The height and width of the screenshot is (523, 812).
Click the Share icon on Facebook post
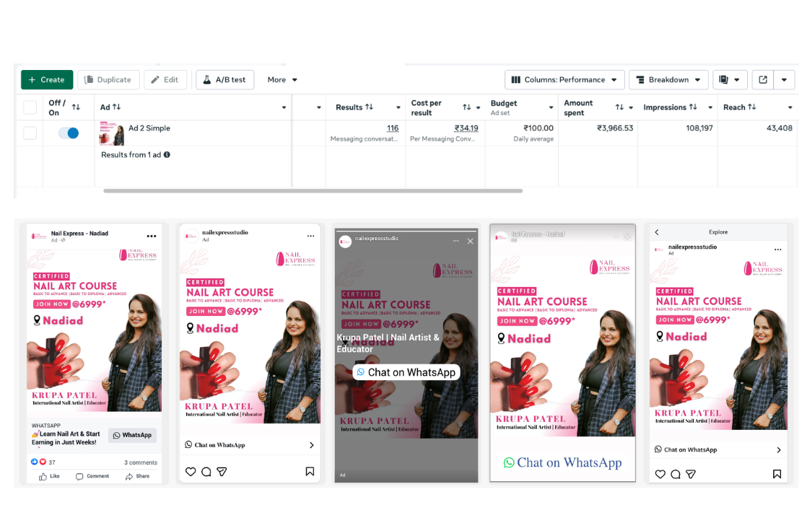point(137,476)
